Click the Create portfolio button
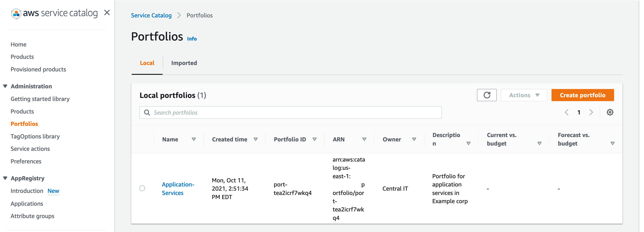 pos(583,95)
